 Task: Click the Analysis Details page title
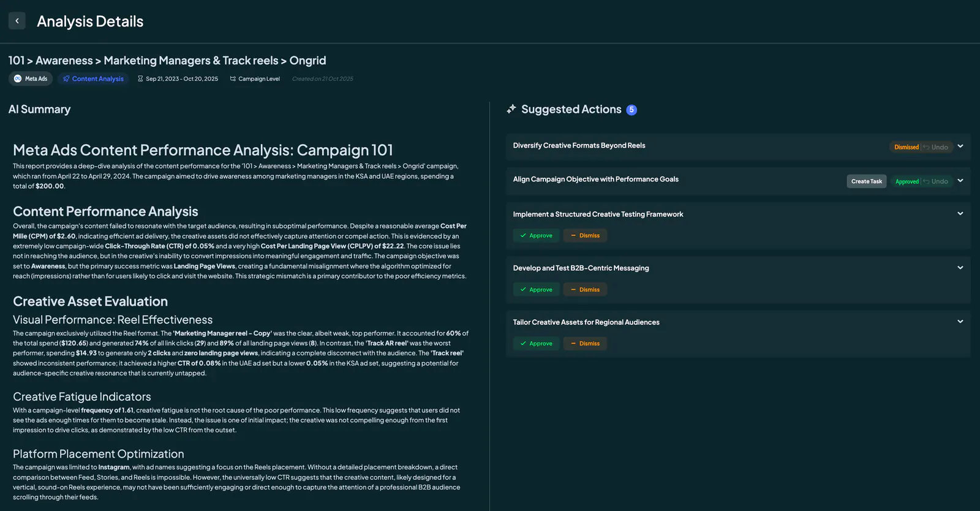(x=90, y=21)
